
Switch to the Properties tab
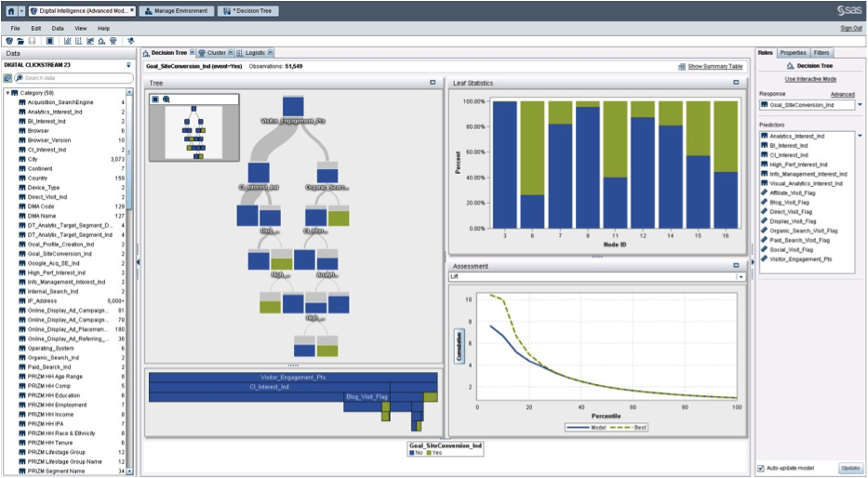[793, 53]
